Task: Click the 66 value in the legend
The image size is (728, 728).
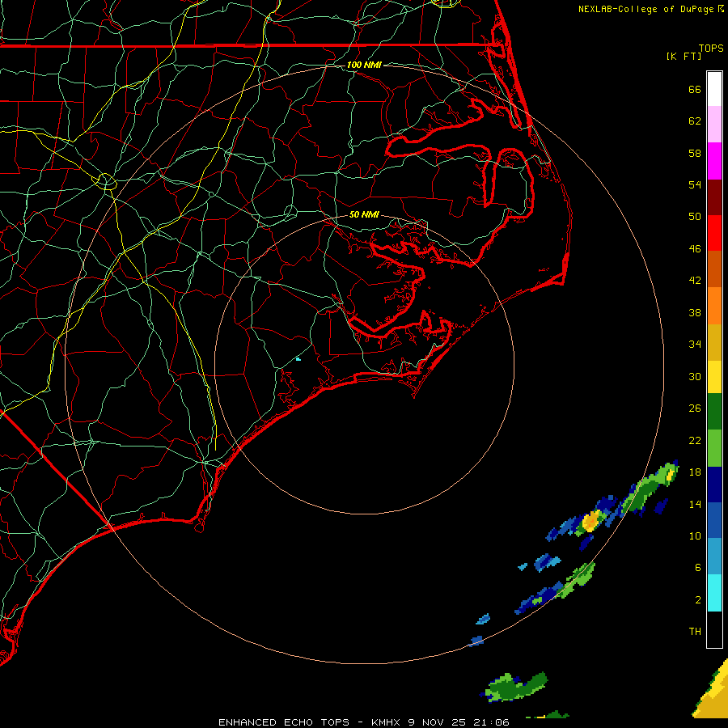Action: [x=695, y=89]
